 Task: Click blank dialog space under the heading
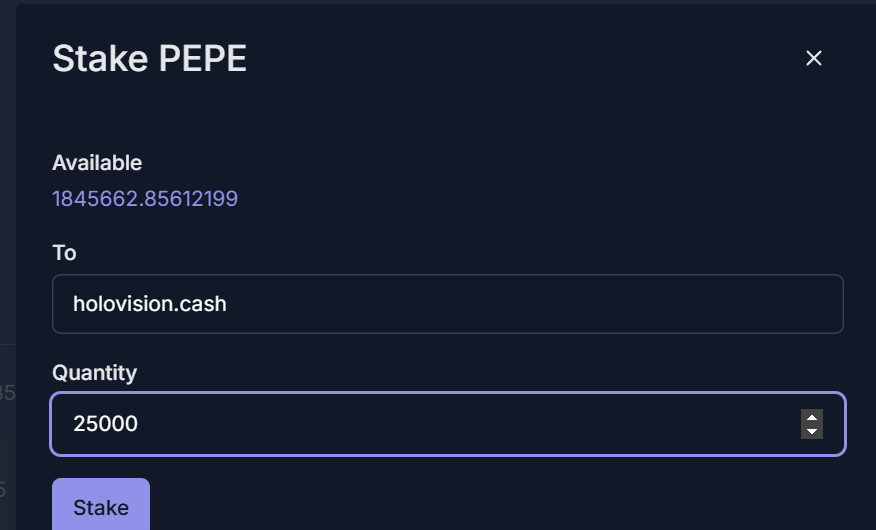pyautogui.click(x=447, y=114)
